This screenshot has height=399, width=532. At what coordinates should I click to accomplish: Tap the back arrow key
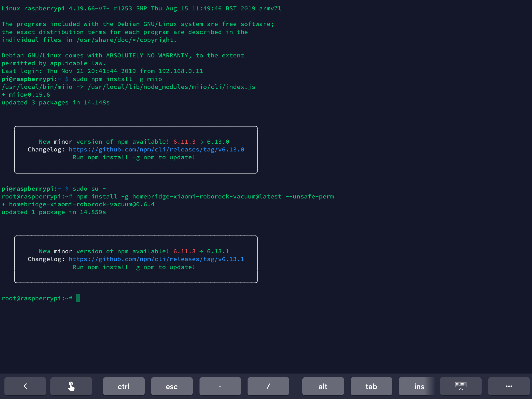click(25, 386)
